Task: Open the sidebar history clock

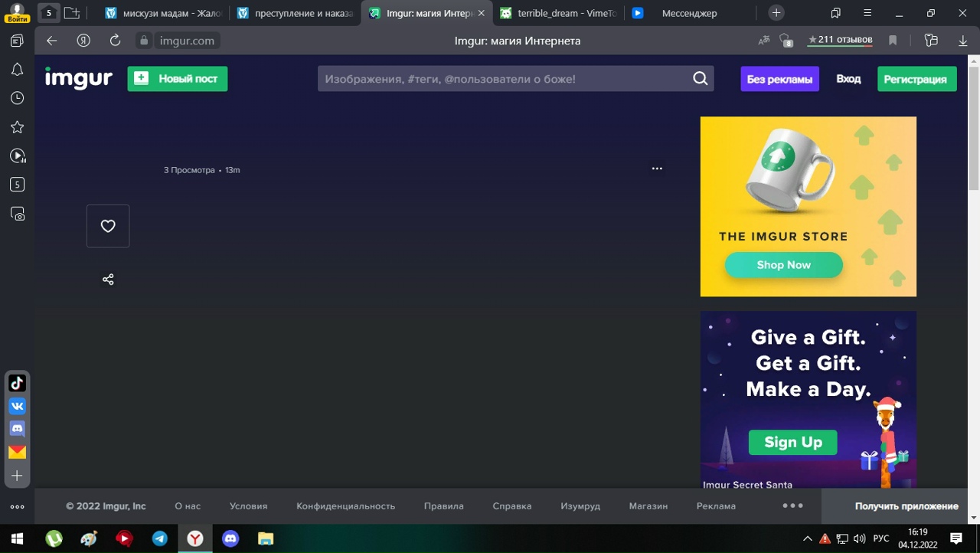Action: 17,98
